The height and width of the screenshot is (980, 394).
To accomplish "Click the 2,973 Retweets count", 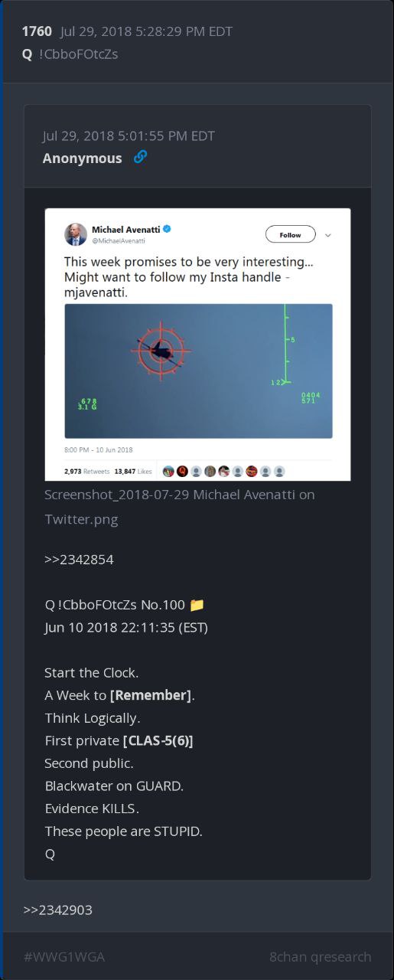I will (x=88, y=472).
